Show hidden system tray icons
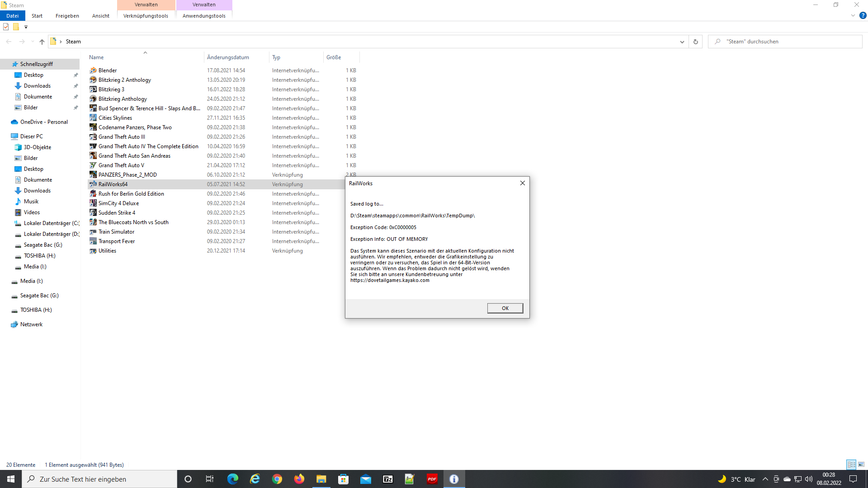Image resolution: width=868 pixels, height=488 pixels. pos(765,479)
